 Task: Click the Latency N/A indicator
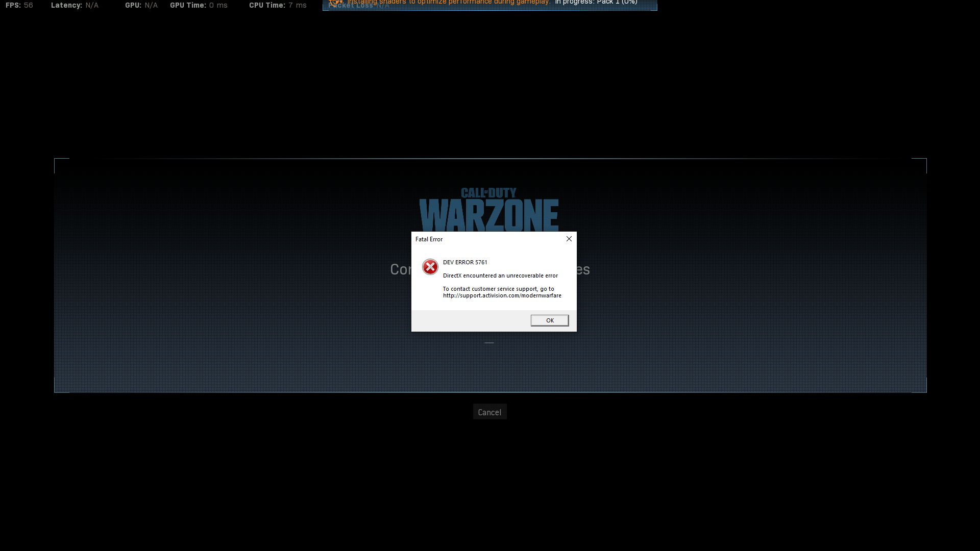(75, 5)
